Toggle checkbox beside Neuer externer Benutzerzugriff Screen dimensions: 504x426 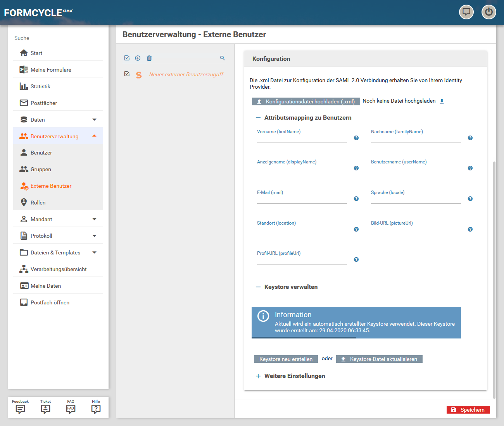coord(127,74)
